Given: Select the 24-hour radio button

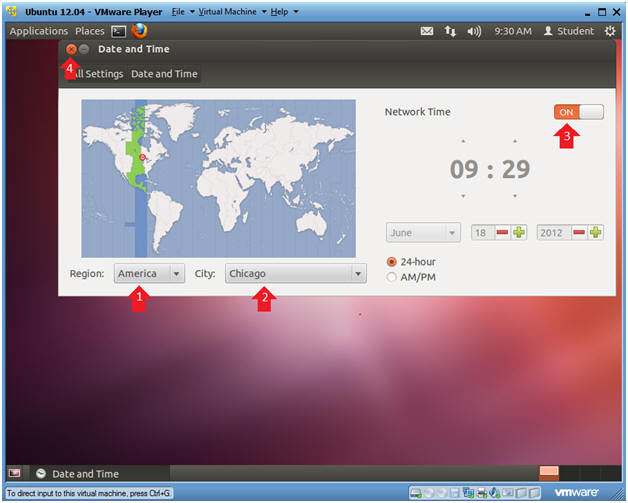Looking at the screenshot, I should 392,262.
